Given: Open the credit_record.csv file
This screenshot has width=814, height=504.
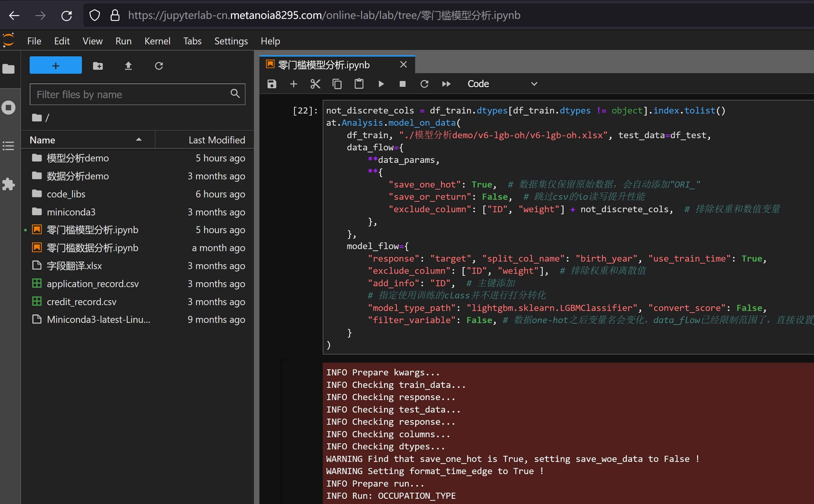Looking at the screenshot, I should click(82, 302).
